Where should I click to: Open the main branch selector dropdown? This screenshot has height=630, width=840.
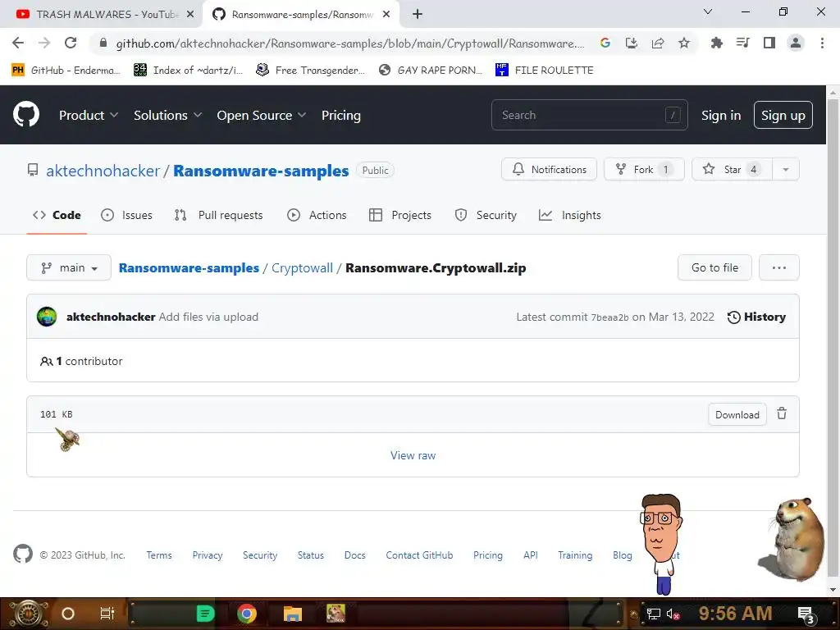[69, 267]
